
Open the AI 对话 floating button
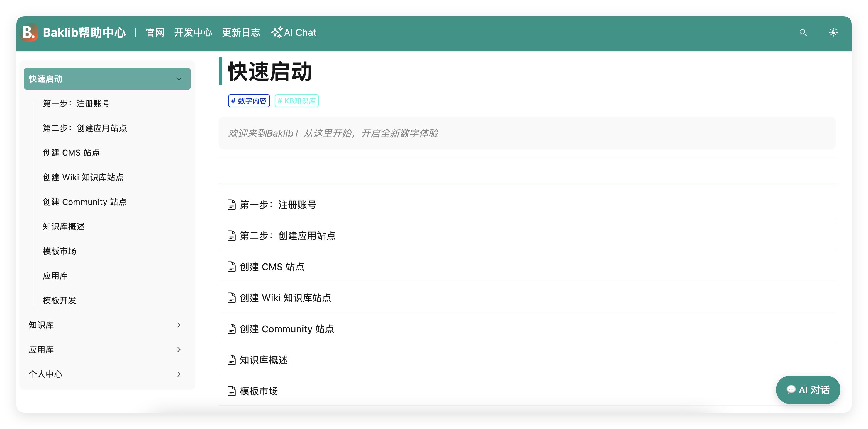click(x=808, y=390)
